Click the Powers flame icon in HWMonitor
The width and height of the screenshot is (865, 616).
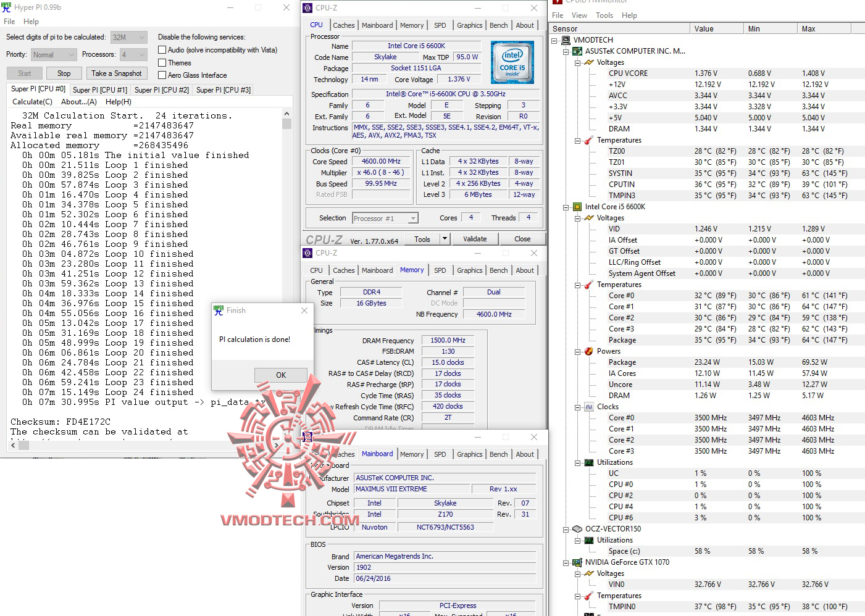[x=588, y=351]
